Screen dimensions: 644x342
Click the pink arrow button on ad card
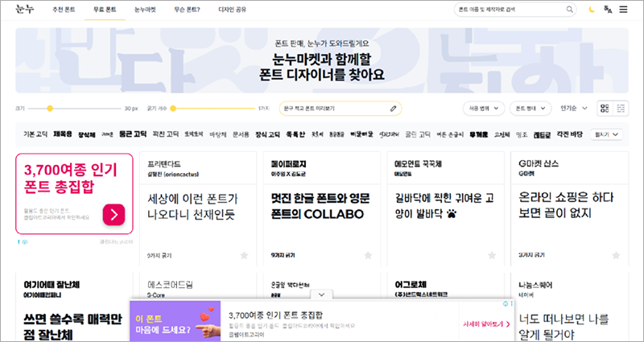(x=114, y=214)
